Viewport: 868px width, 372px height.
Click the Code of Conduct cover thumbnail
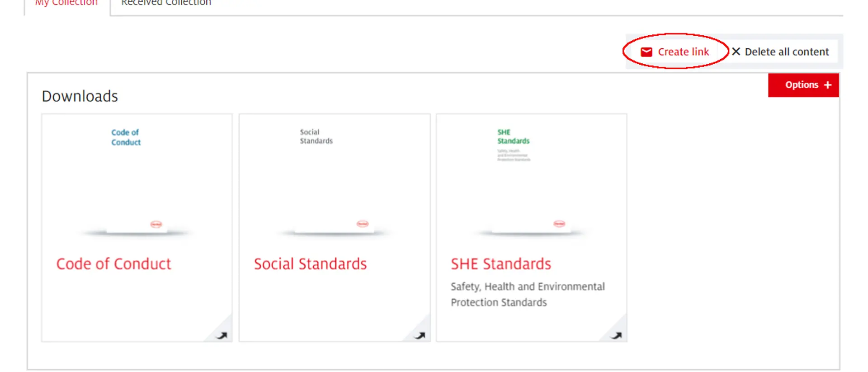[x=137, y=181]
